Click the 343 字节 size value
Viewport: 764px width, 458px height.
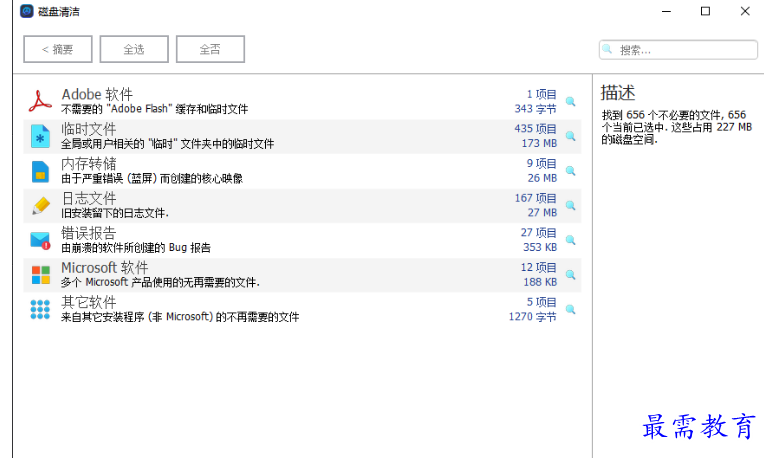[535, 109]
